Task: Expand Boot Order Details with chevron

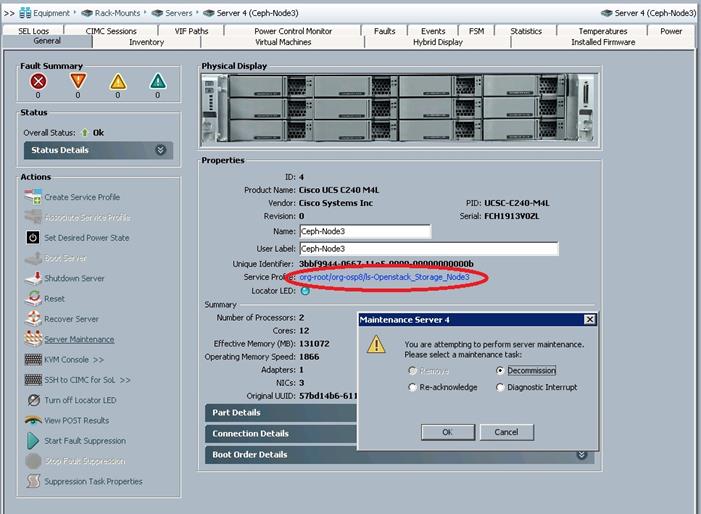Action: click(x=582, y=455)
